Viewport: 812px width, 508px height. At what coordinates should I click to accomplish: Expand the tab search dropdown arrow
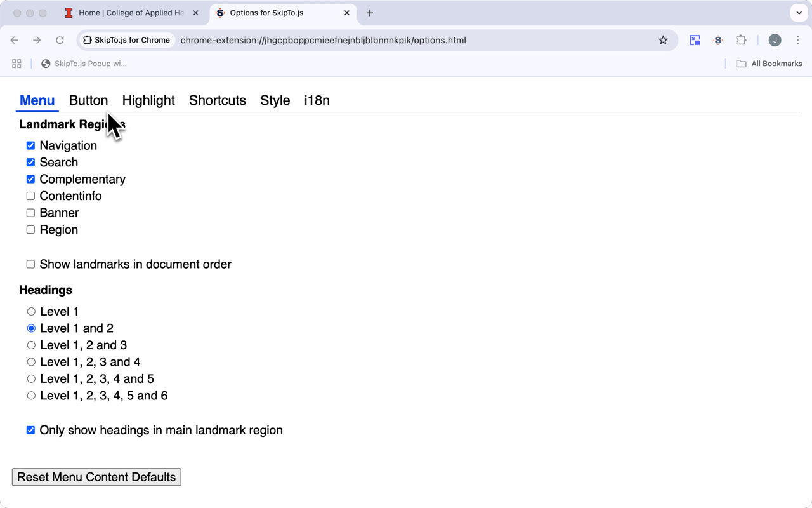coord(799,13)
